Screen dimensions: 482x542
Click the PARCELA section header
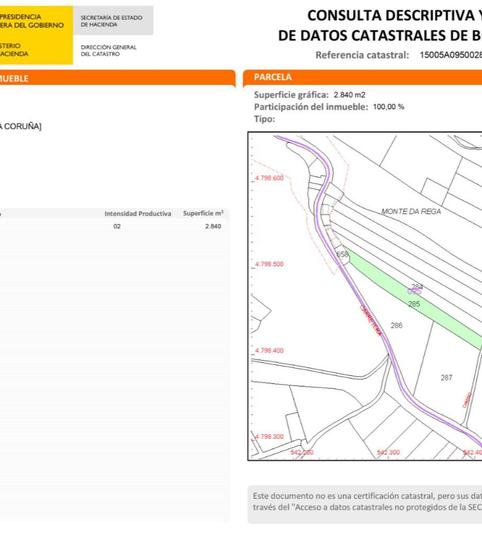click(362, 77)
